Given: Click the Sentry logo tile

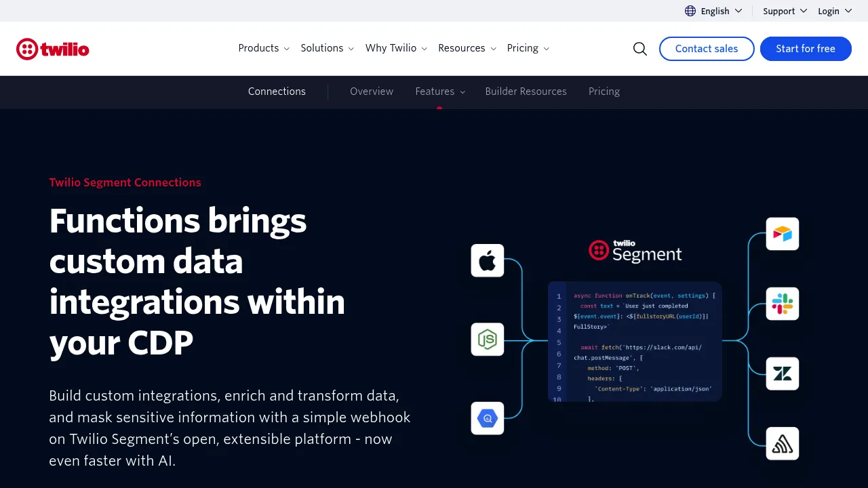Looking at the screenshot, I should (x=783, y=444).
